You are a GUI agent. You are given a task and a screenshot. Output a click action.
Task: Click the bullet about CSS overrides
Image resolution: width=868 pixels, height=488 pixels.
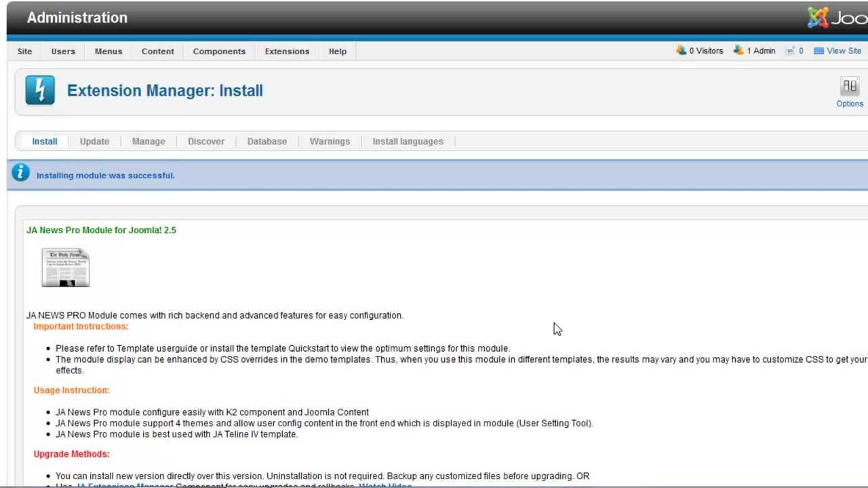coord(461,365)
